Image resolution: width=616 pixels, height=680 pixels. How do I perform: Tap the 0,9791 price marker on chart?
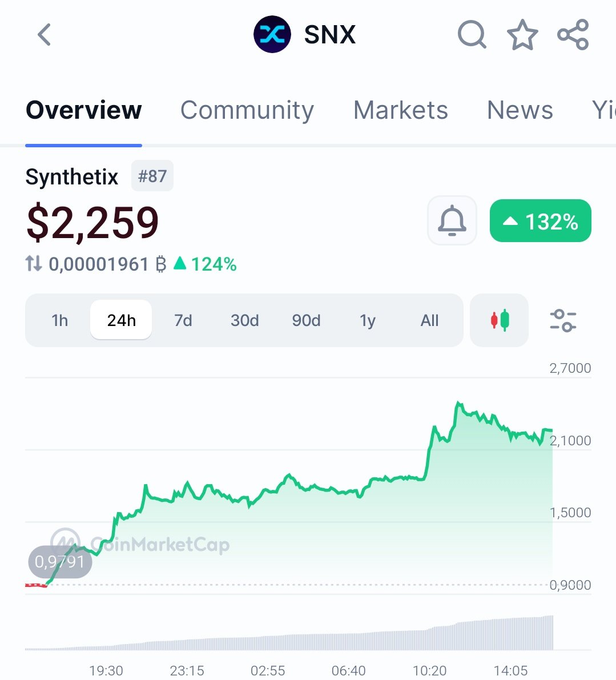point(59,562)
